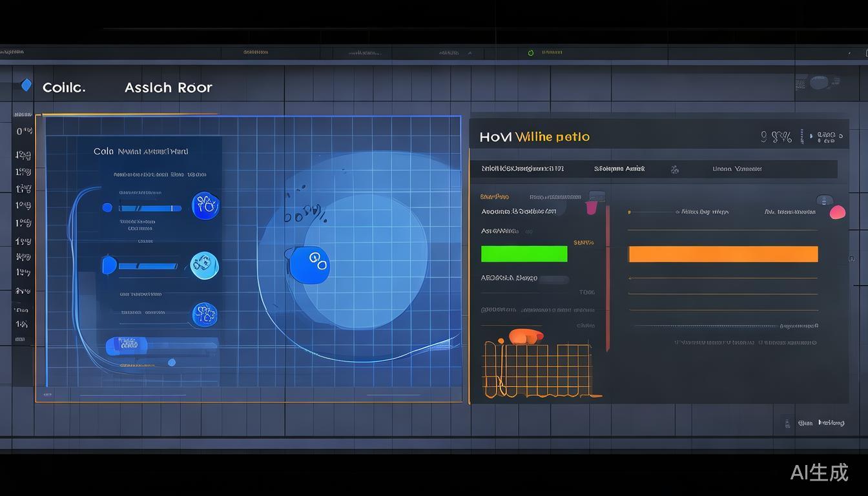Screen dimensions: 868x496
Task: Click the Colilc title link
Action: pyautogui.click(x=63, y=88)
